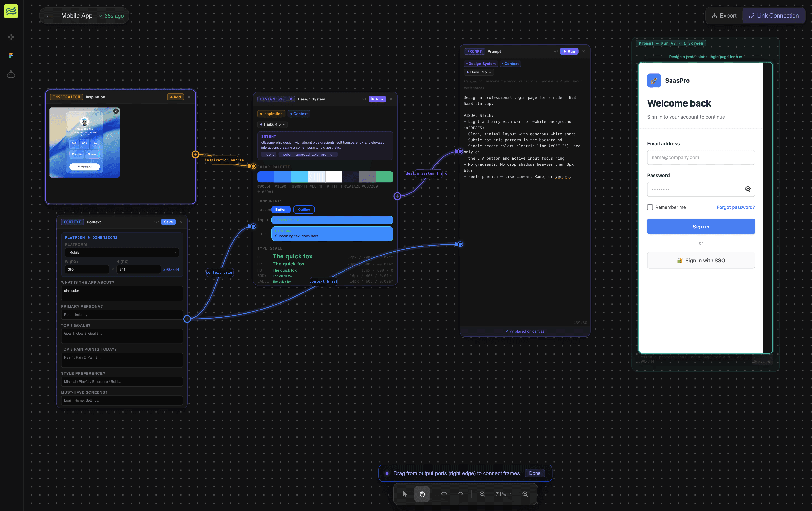Click the Link Connection button
Image resolution: width=812 pixels, height=511 pixels.
point(774,16)
